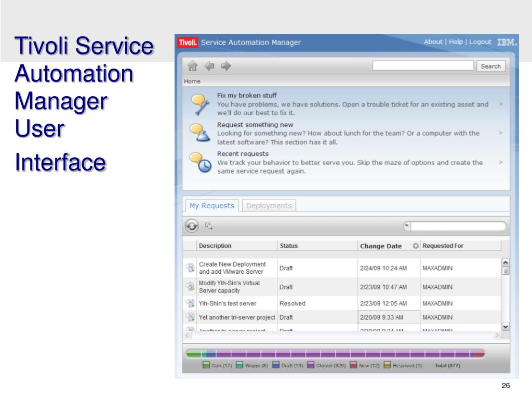The width and height of the screenshot is (532, 399).
Task: Click horizontal scrollbar right arrow
Action: pos(497,335)
